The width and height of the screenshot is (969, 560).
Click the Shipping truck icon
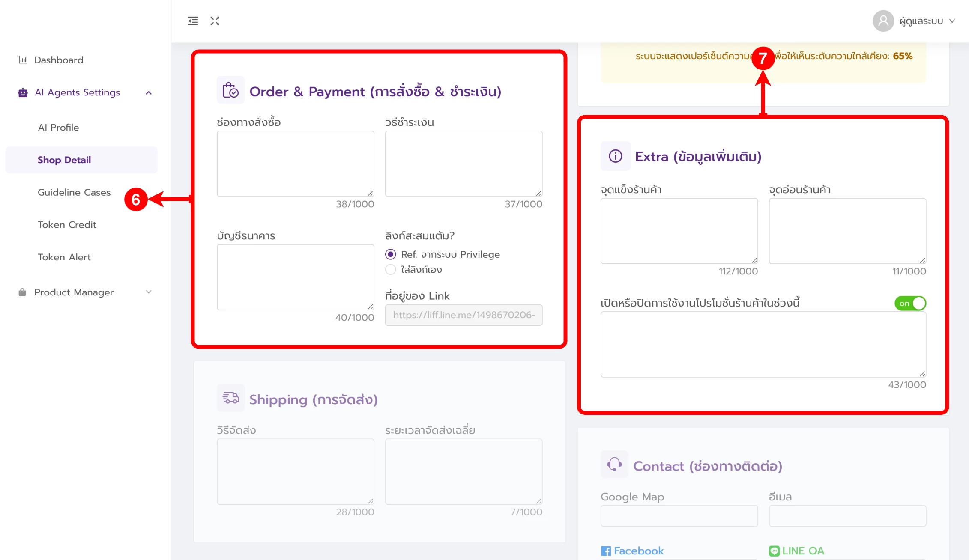[230, 398]
